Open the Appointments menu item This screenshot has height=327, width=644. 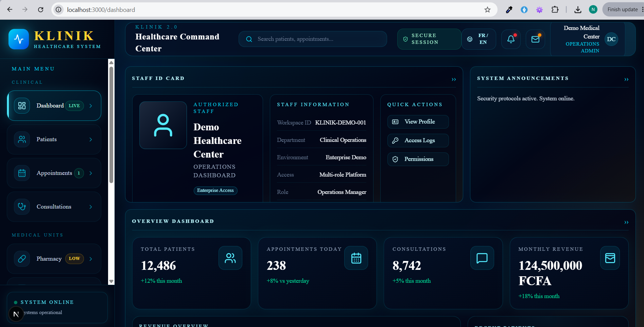coord(54,173)
